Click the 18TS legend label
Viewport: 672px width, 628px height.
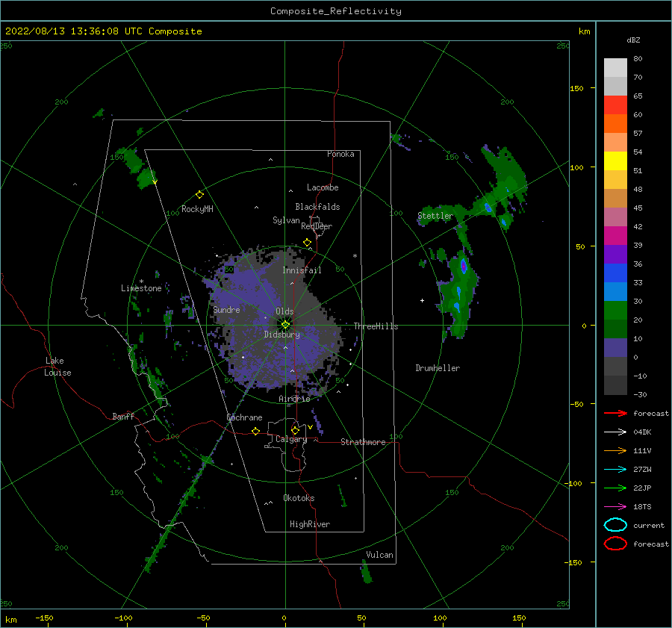coord(642,507)
